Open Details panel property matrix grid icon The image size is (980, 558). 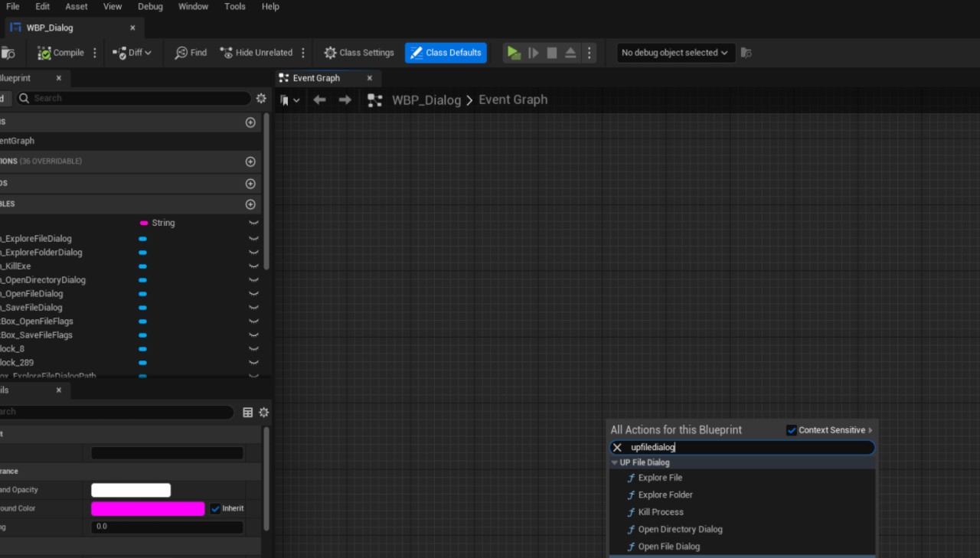248,413
